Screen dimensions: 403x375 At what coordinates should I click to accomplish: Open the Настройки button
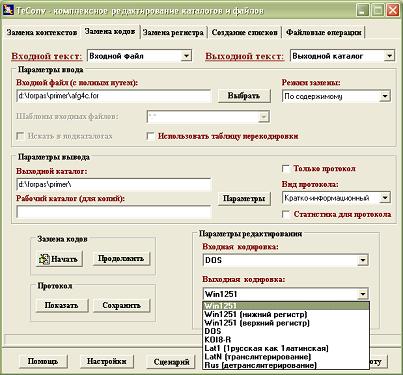(107, 361)
